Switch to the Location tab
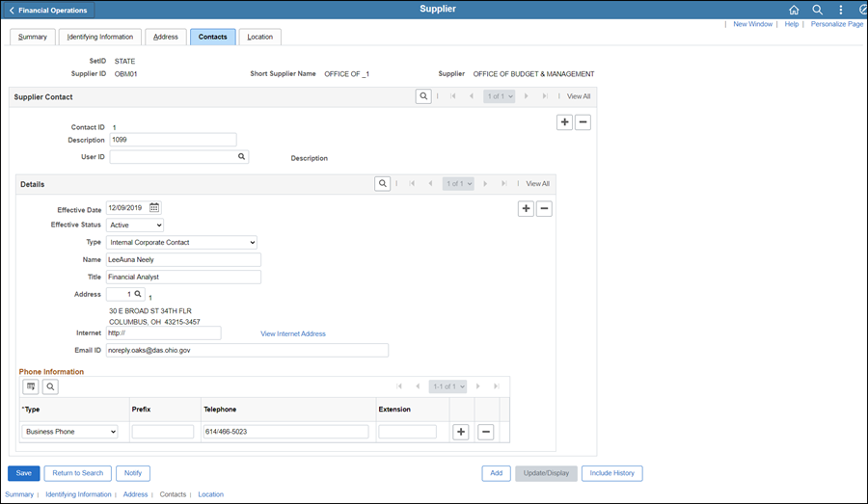Image resolution: width=868 pixels, height=504 pixels. click(260, 37)
